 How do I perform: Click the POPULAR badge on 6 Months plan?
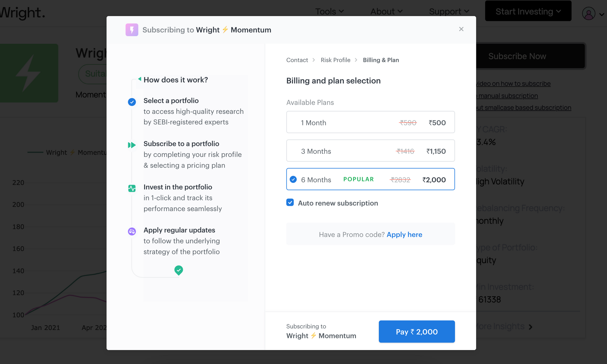[x=358, y=179]
